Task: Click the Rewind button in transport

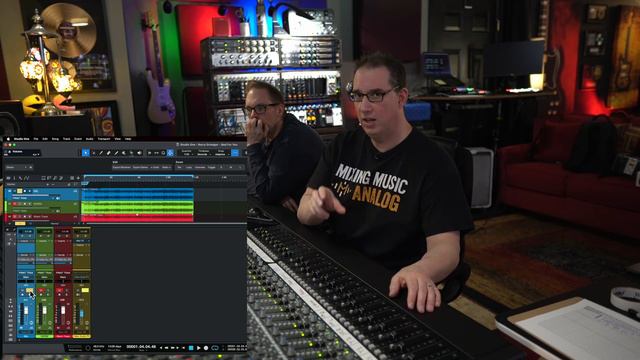Action: point(167,348)
